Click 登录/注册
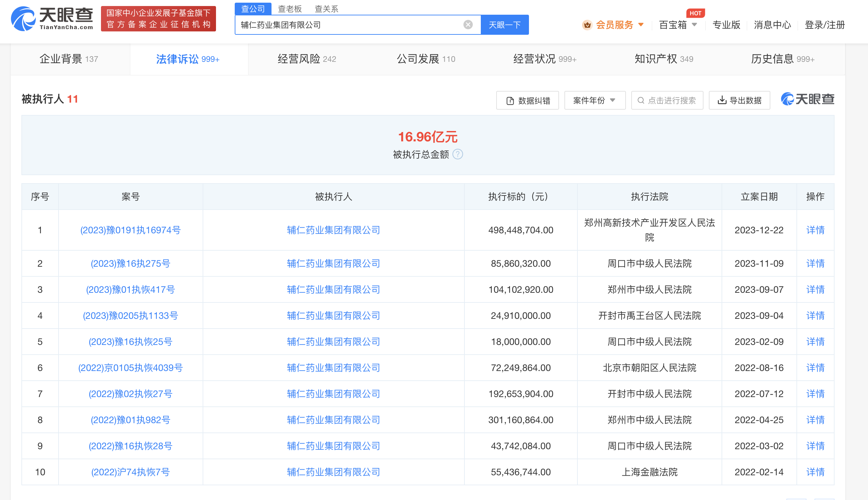 825,25
